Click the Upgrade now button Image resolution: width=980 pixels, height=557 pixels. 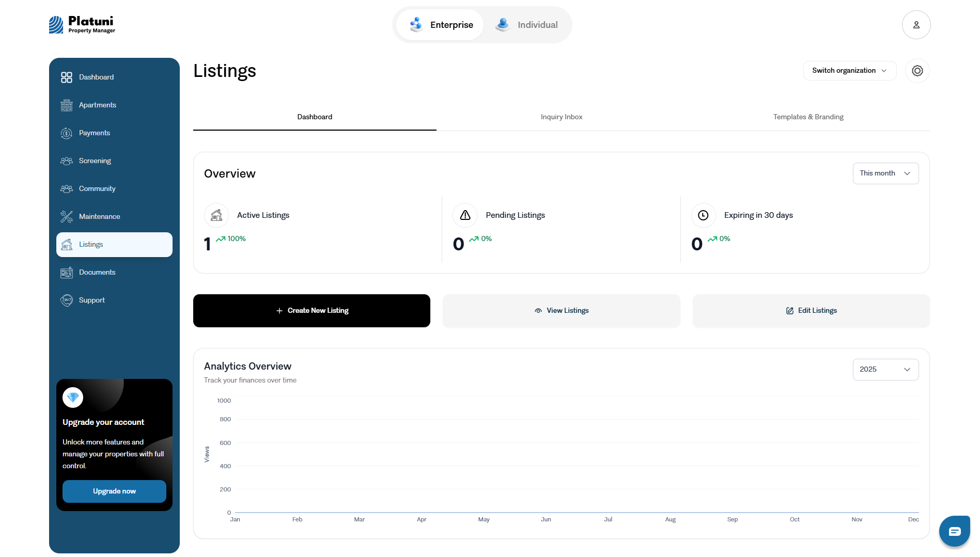point(114,491)
